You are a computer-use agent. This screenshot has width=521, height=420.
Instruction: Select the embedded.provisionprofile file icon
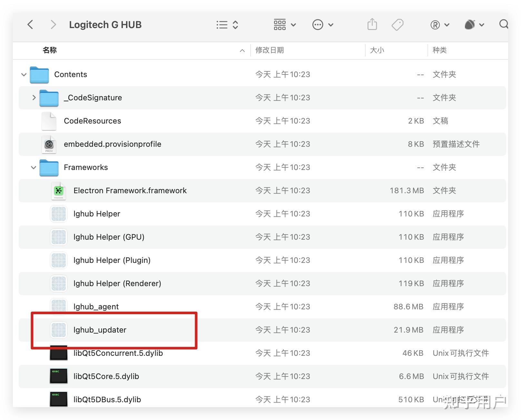49,144
